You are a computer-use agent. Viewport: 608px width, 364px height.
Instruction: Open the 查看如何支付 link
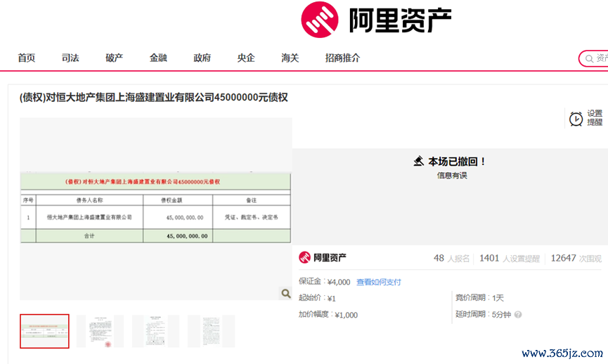pos(378,282)
